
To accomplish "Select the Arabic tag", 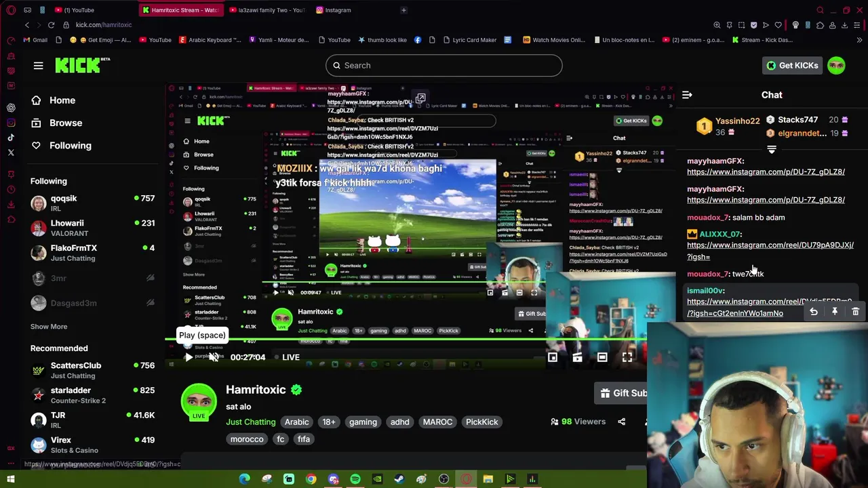I will pyautogui.click(x=296, y=422).
